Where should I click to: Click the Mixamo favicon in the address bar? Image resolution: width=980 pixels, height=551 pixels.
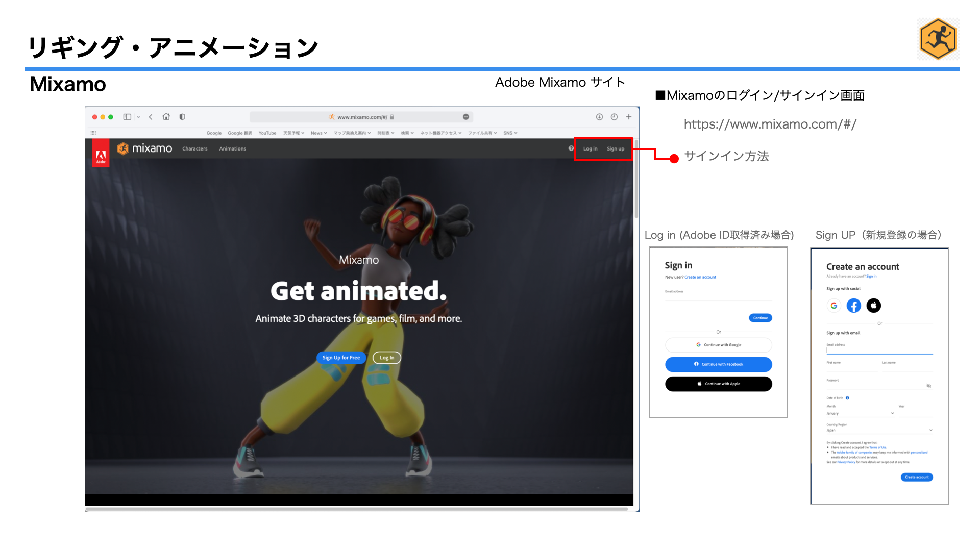click(332, 117)
